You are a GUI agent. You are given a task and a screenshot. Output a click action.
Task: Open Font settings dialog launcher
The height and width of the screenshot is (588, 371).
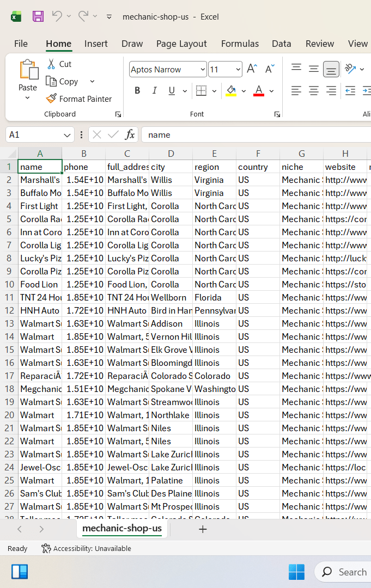[277, 114]
